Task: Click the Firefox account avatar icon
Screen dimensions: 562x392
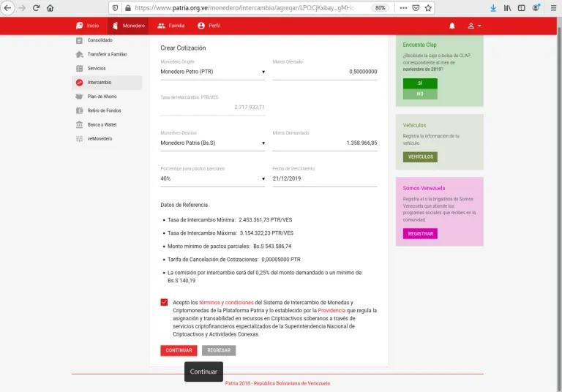Action: pyautogui.click(x=536, y=7)
